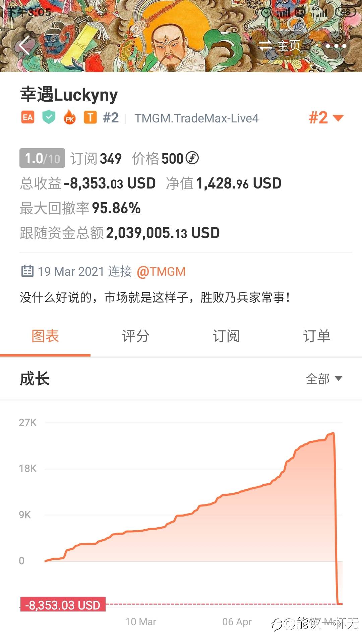Viewport: 362px width, 644px height.
Task: Tap the coin icon next to price 500
Action: [x=192, y=158]
